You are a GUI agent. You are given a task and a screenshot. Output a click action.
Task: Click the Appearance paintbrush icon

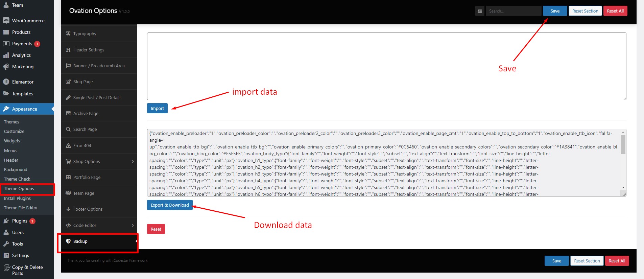click(6, 109)
